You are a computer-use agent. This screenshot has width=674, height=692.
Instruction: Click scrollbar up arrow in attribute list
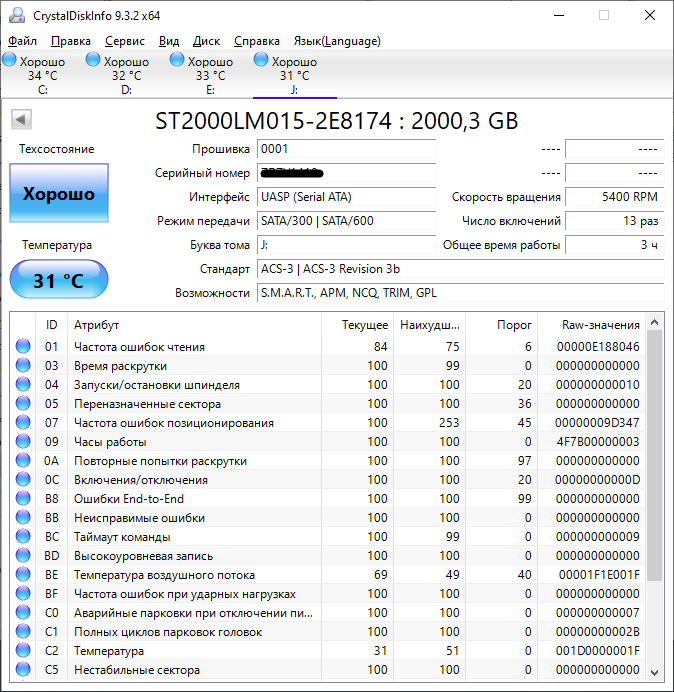pos(655,323)
